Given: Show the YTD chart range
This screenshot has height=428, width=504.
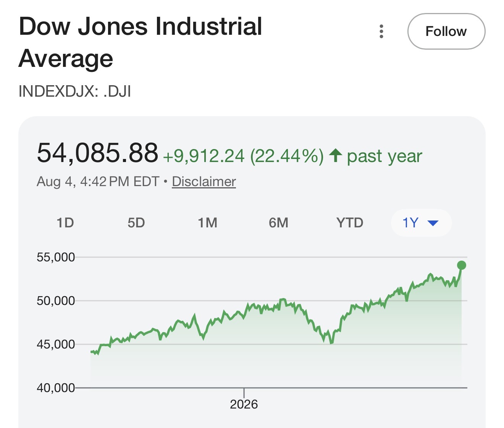Looking at the screenshot, I should click(x=349, y=222).
